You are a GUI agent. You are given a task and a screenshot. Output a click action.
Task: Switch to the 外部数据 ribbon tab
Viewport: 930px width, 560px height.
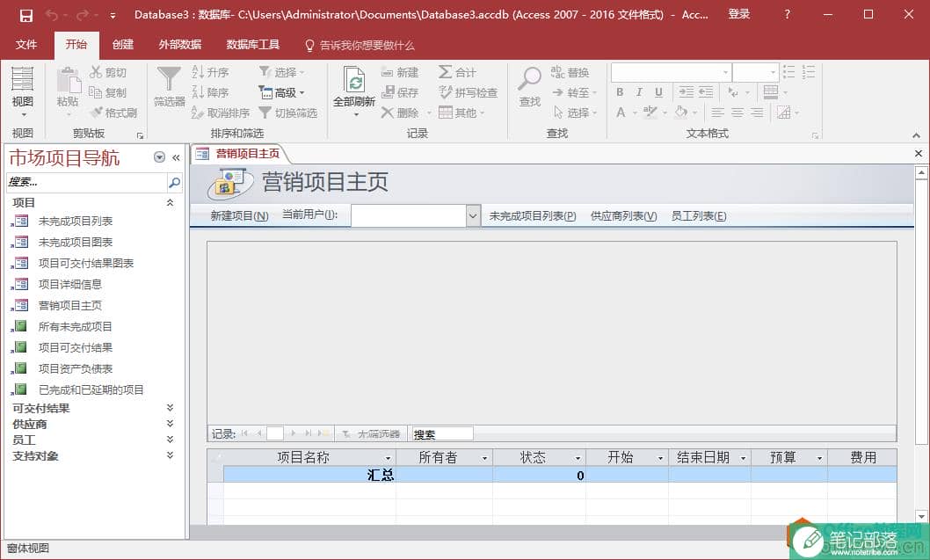click(x=179, y=45)
